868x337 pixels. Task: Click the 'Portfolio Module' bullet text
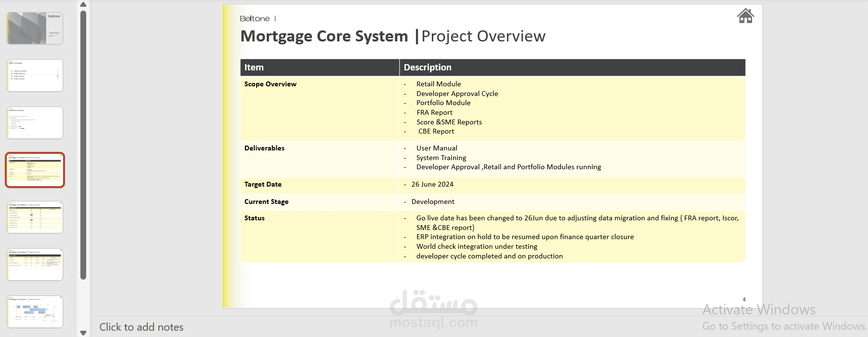(x=443, y=103)
